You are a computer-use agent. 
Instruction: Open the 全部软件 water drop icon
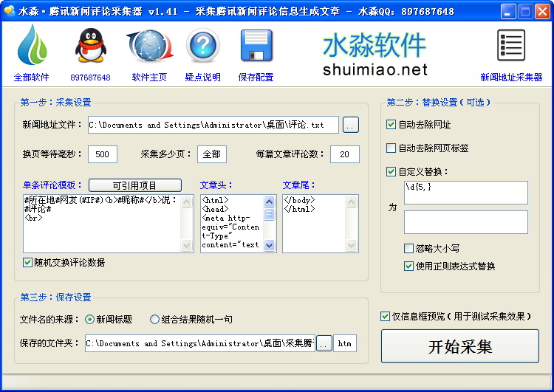[33, 44]
